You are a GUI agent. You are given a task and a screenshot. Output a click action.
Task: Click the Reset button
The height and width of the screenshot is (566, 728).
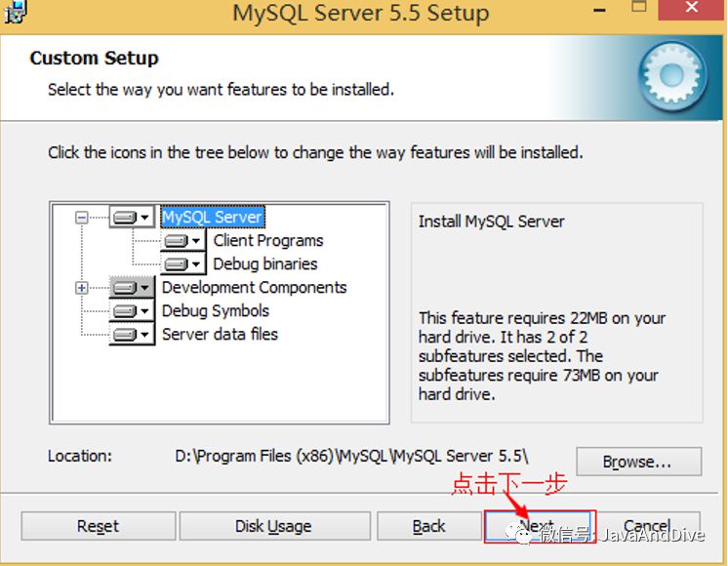98,526
